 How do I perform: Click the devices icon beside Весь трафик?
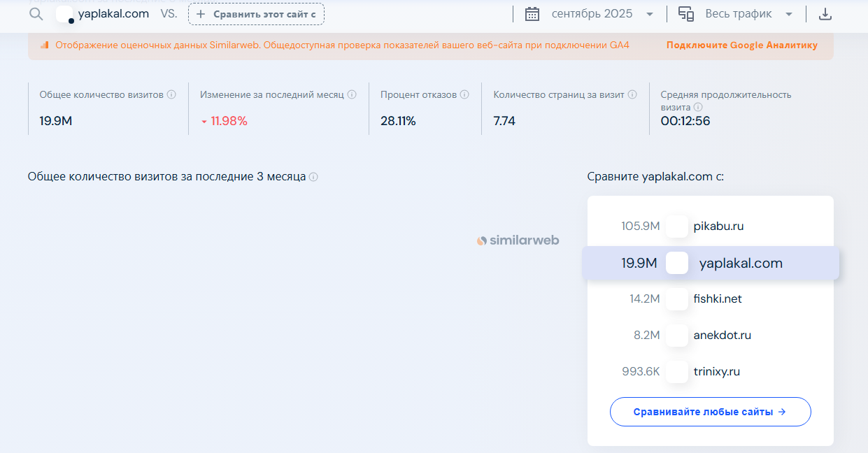pos(686,14)
